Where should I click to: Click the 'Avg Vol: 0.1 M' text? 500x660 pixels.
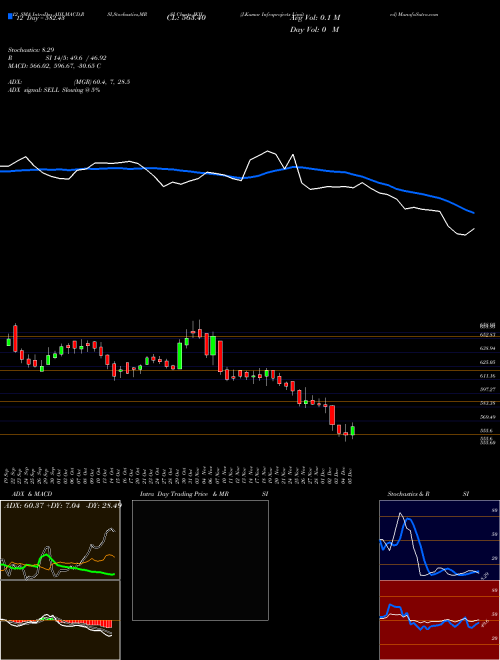pos(314,18)
